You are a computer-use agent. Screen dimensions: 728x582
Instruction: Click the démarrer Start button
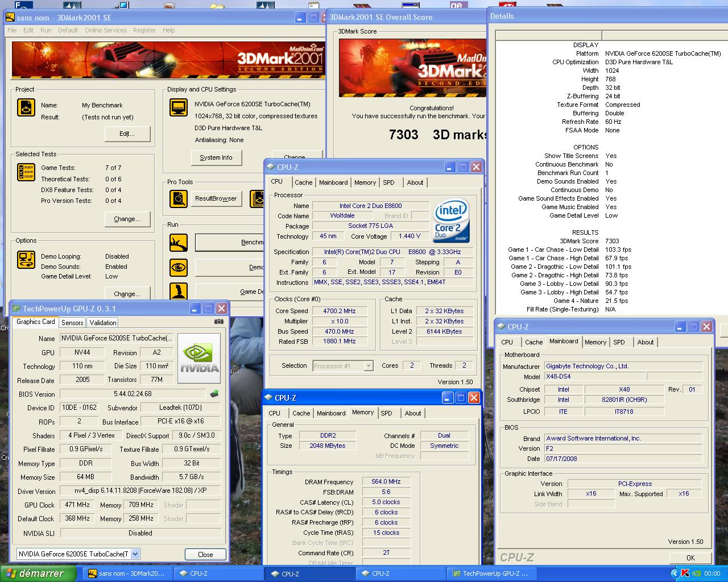[38, 573]
